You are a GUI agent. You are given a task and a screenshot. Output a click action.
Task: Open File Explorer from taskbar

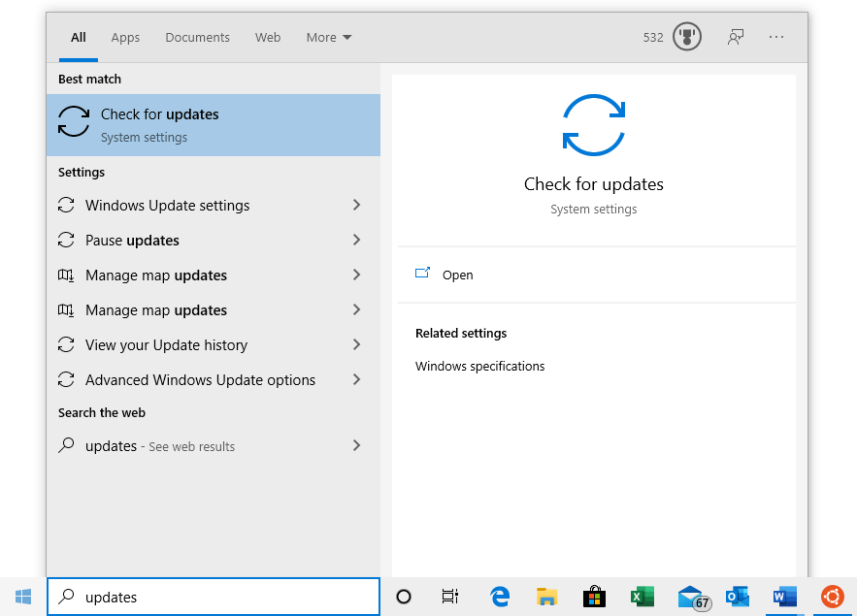547,597
